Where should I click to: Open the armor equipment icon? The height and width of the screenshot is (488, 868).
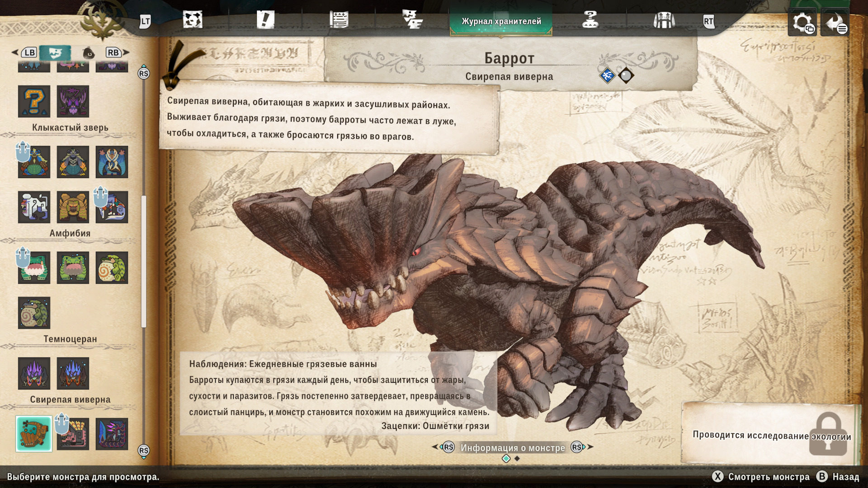point(664,20)
